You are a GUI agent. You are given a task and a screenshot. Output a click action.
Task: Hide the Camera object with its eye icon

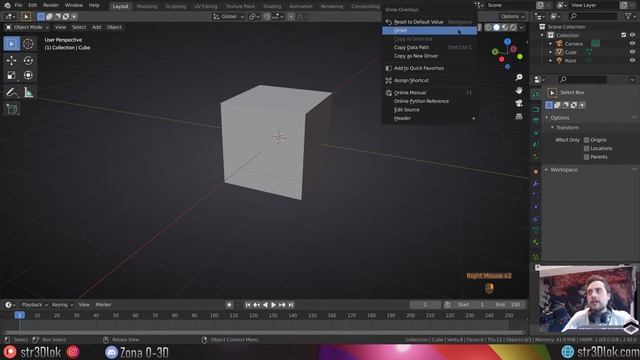click(x=632, y=44)
